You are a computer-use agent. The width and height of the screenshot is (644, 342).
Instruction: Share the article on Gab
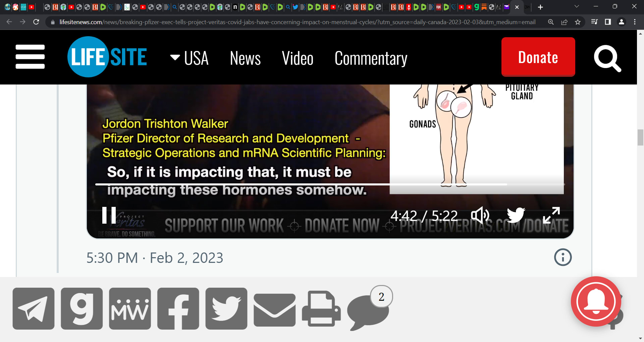click(x=82, y=308)
